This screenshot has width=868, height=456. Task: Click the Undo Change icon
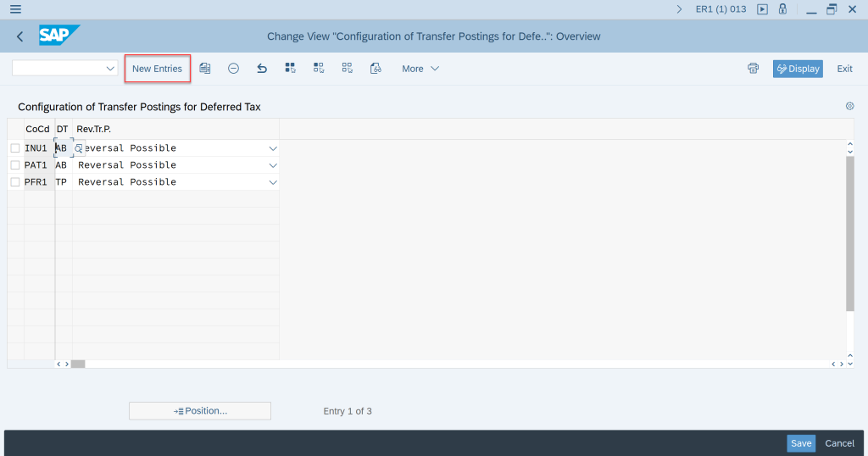262,69
